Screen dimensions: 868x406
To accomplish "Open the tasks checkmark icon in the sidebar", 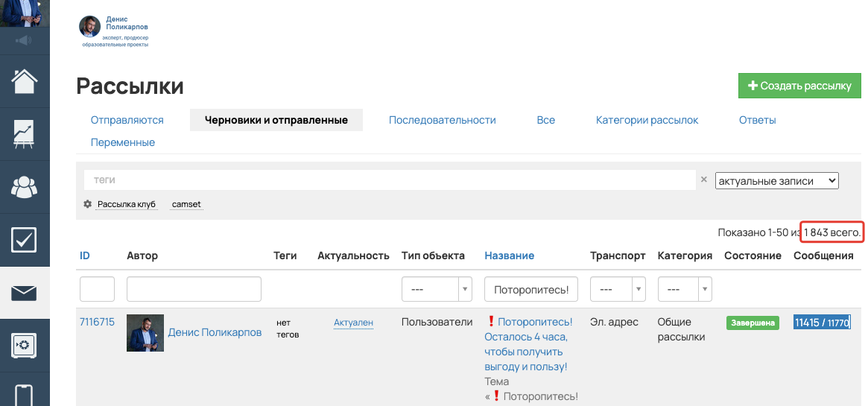I will click(x=25, y=240).
